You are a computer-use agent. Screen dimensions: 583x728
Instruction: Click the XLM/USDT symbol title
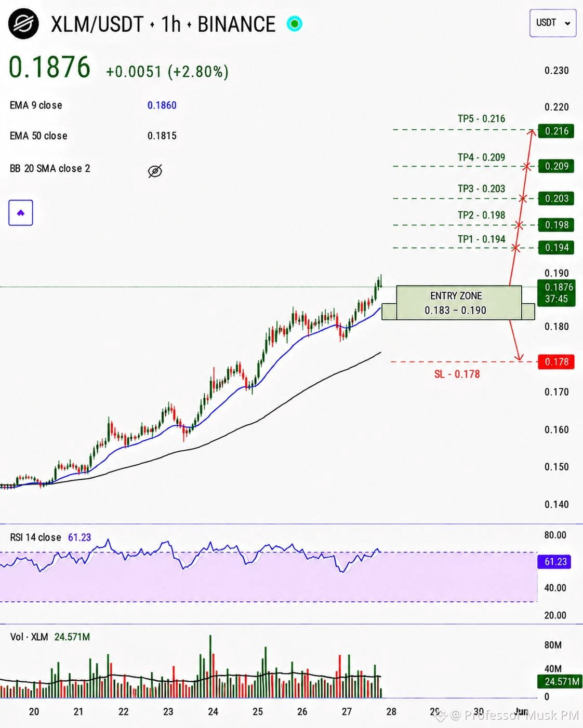97,24
